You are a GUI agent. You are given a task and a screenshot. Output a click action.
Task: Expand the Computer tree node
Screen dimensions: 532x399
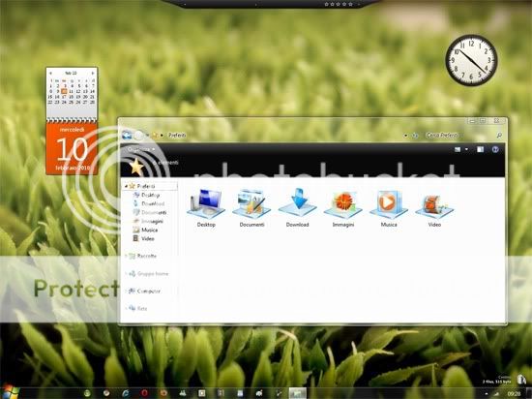[x=126, y=291]
